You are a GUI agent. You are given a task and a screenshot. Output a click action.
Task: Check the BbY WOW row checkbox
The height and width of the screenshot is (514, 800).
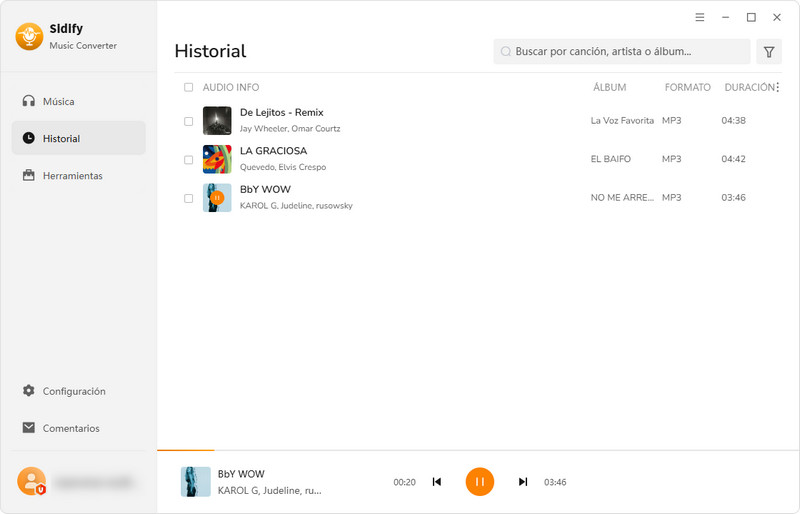pos(188,198)
